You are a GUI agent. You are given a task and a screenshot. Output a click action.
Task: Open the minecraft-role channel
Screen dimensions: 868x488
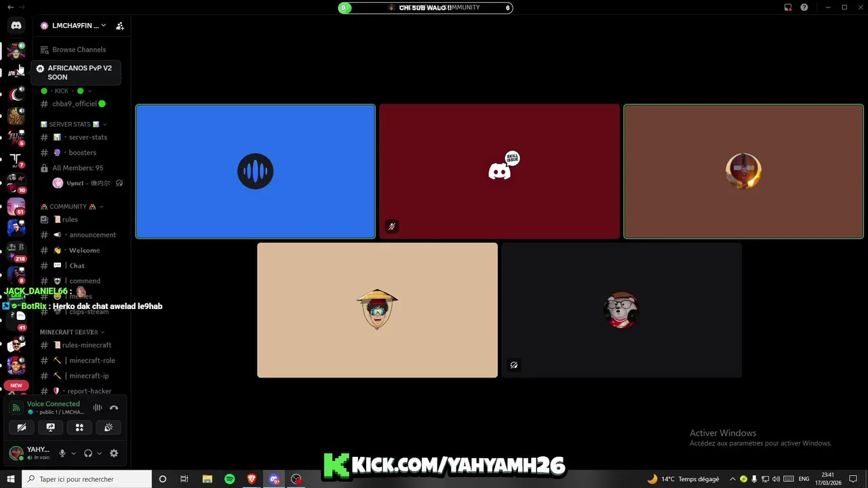[x=81, y=361]
